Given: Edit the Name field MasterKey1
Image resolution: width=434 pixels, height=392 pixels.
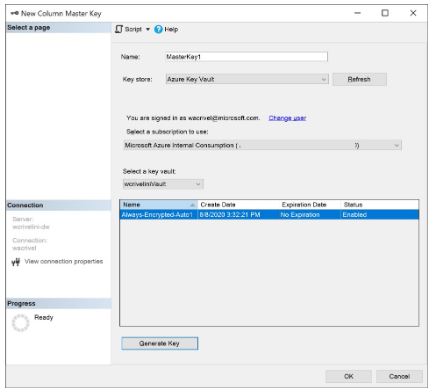Looking at the screenshot, I should 246,57.
